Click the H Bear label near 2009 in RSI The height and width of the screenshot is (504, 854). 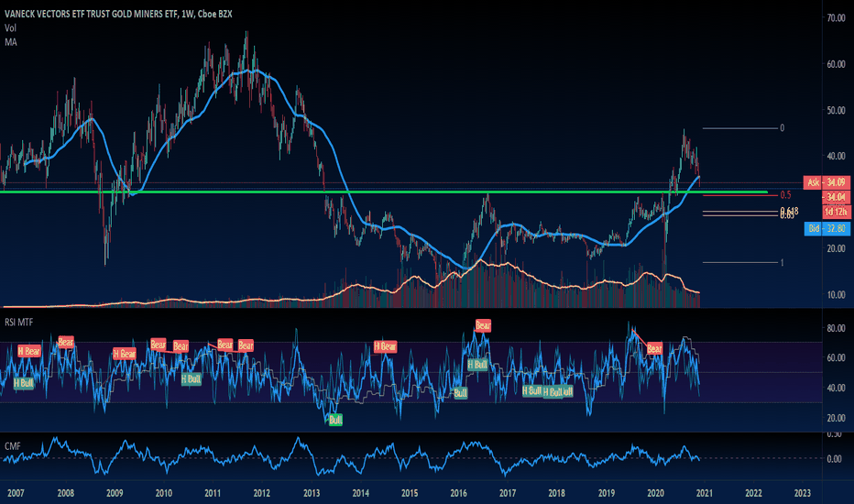[125, 354]
